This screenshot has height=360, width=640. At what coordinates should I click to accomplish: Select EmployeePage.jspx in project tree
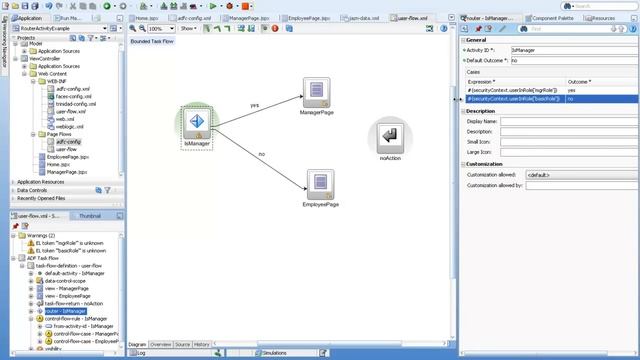[x=68, y=157]
